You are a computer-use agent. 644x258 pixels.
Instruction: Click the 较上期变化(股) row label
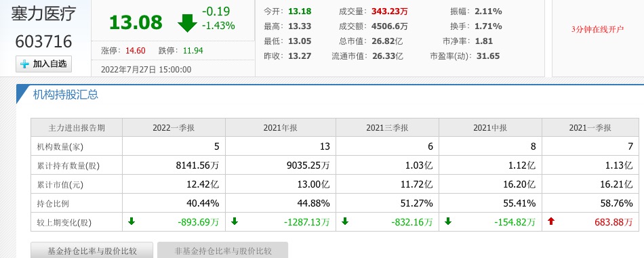(x=64, y=223)
